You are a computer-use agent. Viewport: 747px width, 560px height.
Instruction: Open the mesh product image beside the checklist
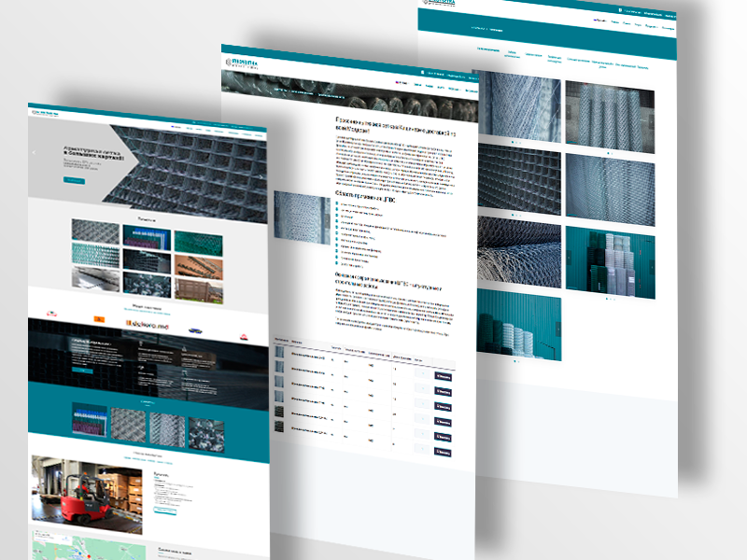[302, 217]
